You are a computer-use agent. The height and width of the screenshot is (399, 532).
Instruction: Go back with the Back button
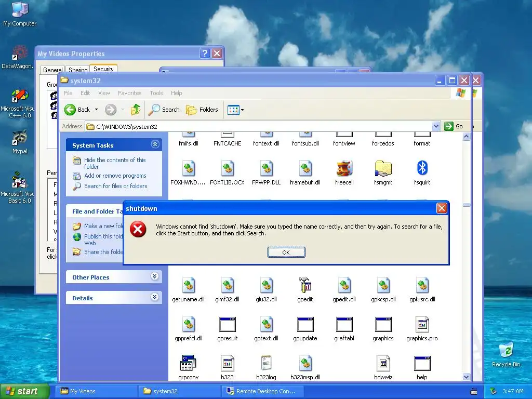[x=77, y=110]
